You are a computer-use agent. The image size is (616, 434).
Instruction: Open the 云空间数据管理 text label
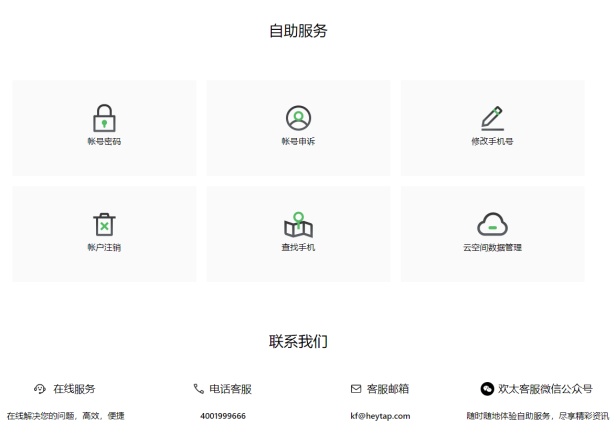tap(492, 247)
